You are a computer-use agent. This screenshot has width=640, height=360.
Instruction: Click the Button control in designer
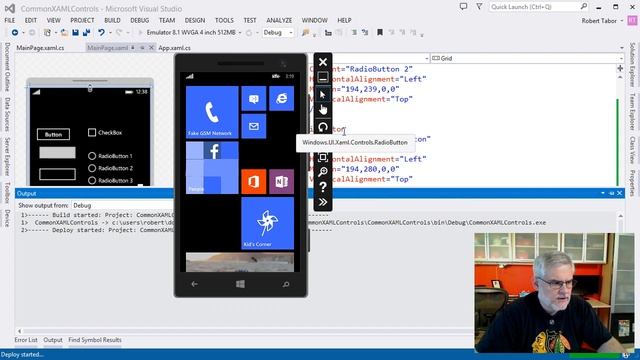[x=53, y=134]
